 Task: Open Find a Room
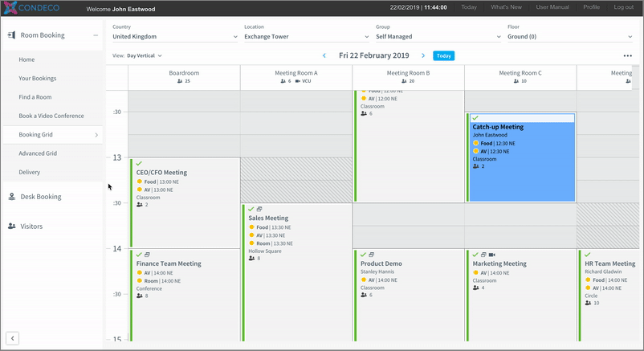pyautogui.click(x=35, y=97)
